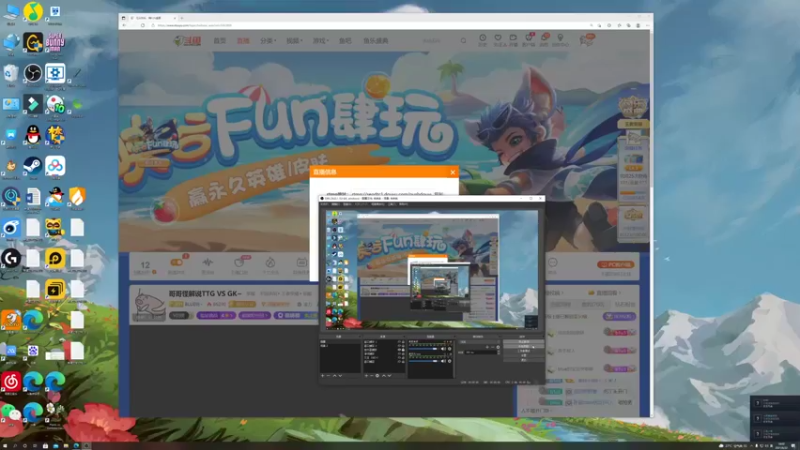Open UC Browser desktop shortcut
Image resolution: width=800 pixels, height=450 pixels.
tap(11, 319)
